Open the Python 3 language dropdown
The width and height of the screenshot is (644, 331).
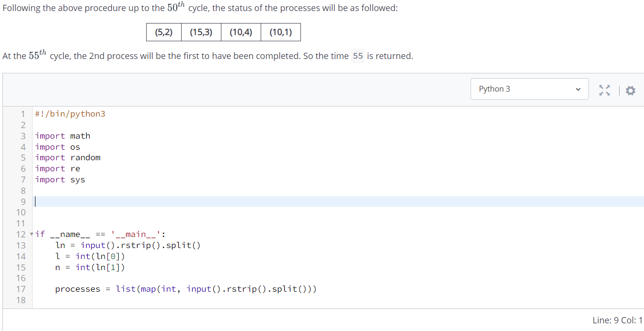point(529,89)
